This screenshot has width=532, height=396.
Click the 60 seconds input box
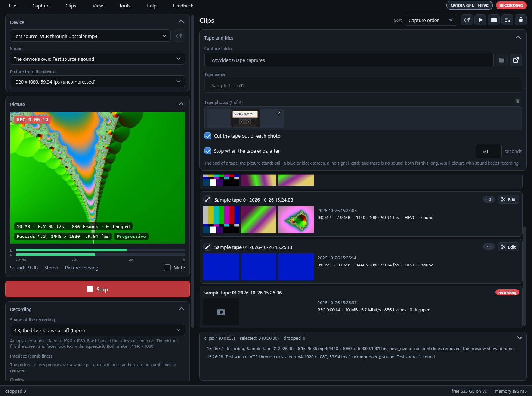click(x=489, y=151)
